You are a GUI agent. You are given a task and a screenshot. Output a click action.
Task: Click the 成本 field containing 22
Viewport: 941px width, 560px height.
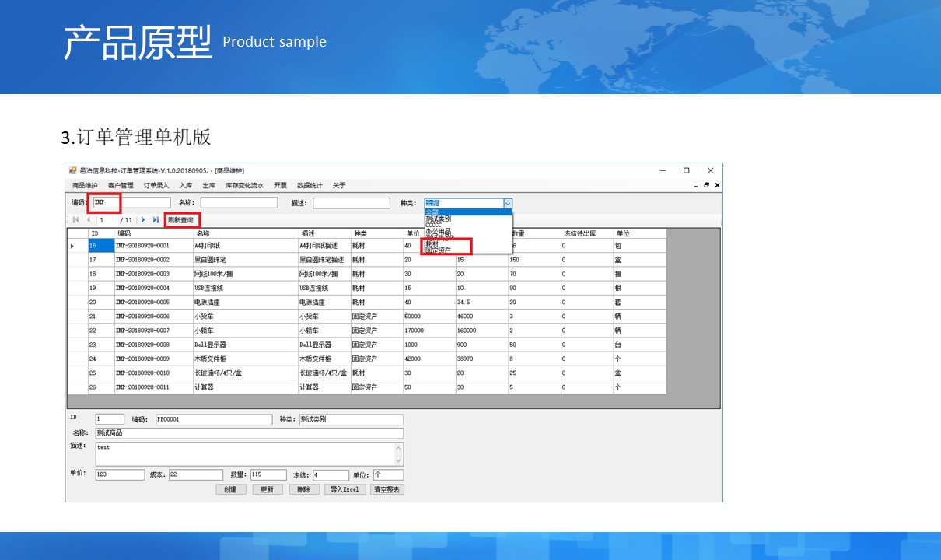tap(196, 474)
